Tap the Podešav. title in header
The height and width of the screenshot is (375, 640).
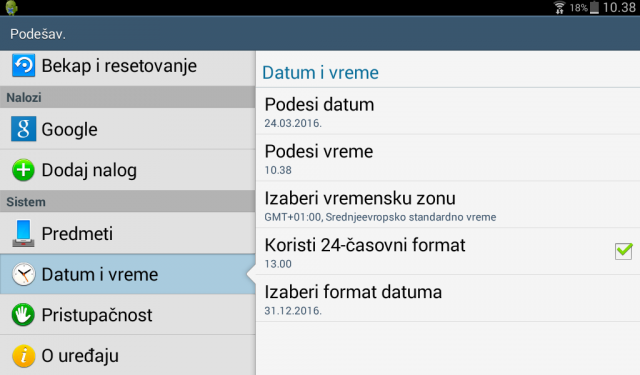[x=38, y=34]
